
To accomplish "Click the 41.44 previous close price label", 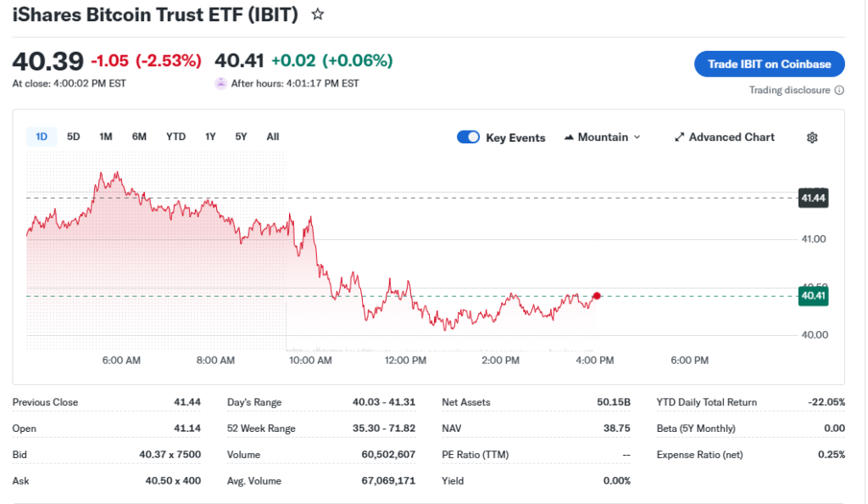I will pyautogui.click(x=813, y=198).
